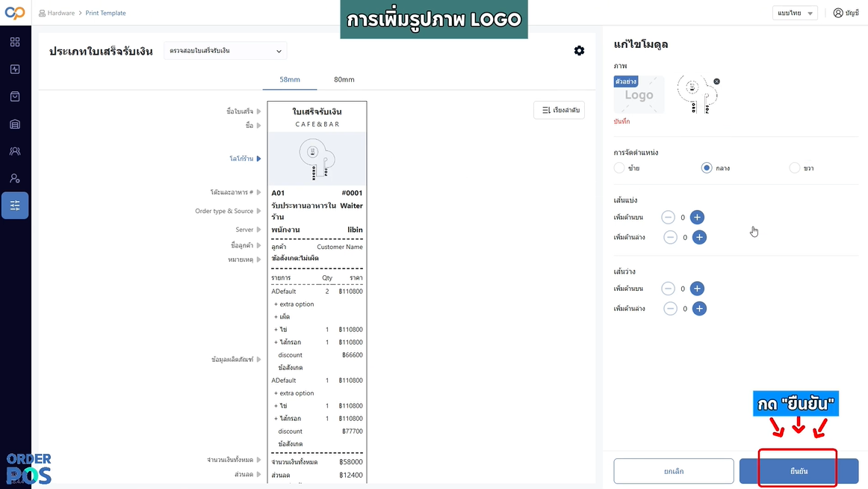868x489 pixels.
Task: Select ซ้าย (left) alignment radio
Action: click(x=619, y=167)
